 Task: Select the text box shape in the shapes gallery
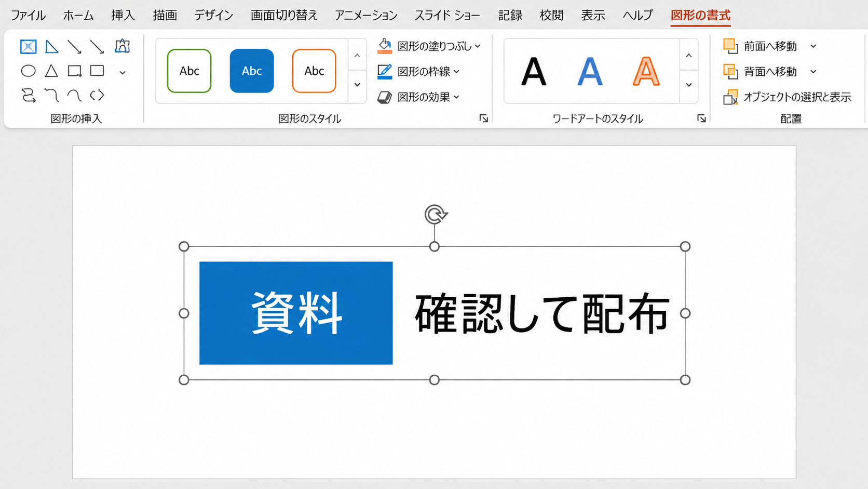click(28, 47)
